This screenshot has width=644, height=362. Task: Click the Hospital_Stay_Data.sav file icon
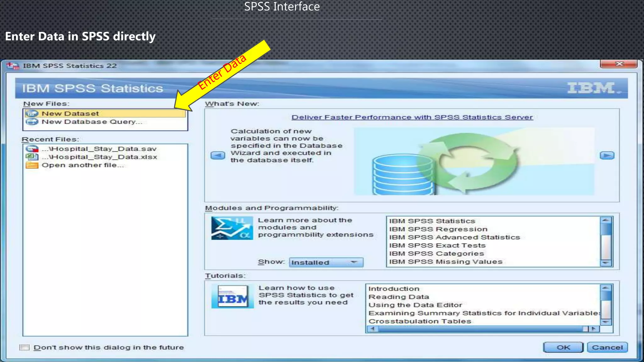click(x=32, y=149)
